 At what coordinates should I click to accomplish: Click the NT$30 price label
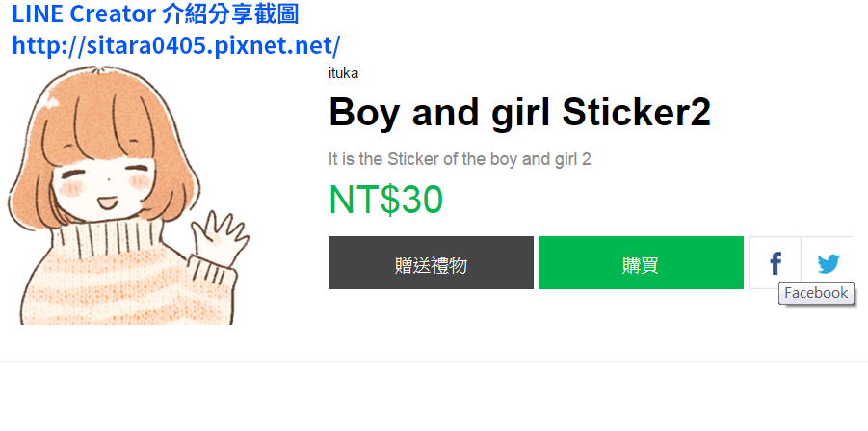coord(386,200)
